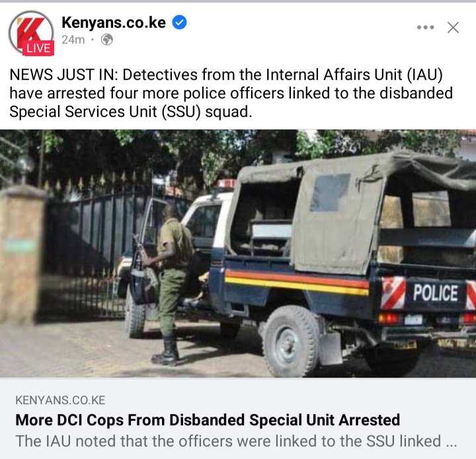Click the IAU noted article description snippet
Image resolution: width=476 pixels, height=459 pixels.
pyautogui.click(x=236, y=441)
